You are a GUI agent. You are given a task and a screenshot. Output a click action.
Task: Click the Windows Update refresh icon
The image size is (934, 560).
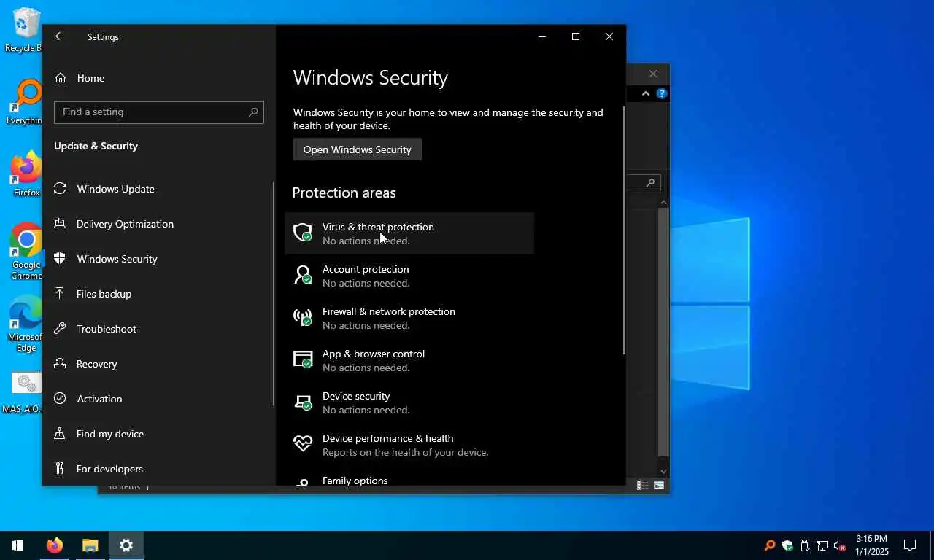pyautogui.click(x=61, y=189)
